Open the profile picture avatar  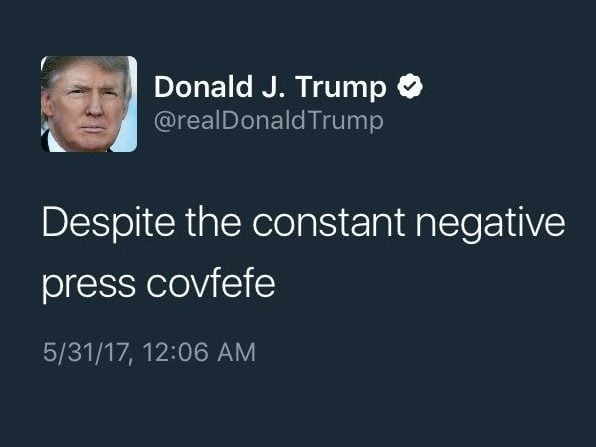(x=89, y=104)
